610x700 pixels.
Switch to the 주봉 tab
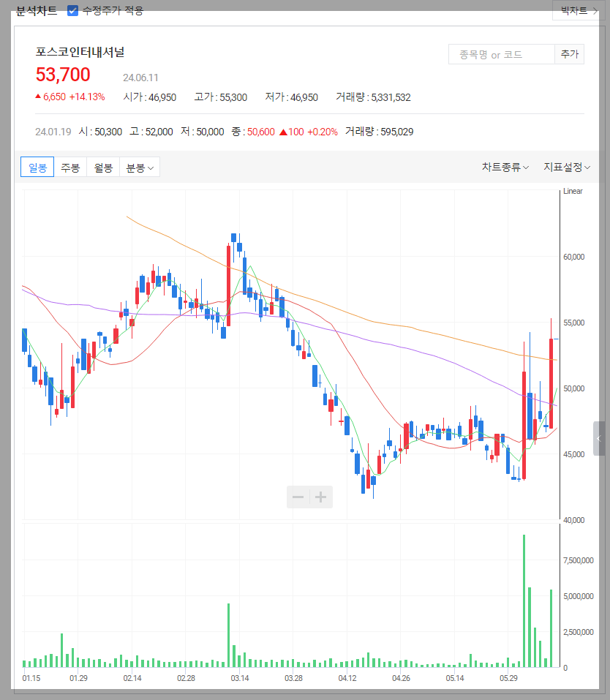pos(70,168)
